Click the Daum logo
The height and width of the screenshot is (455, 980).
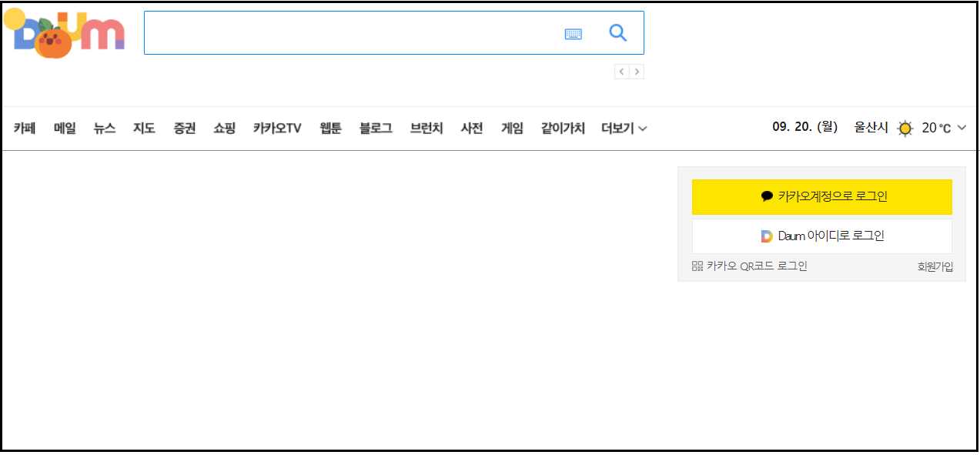65,33
